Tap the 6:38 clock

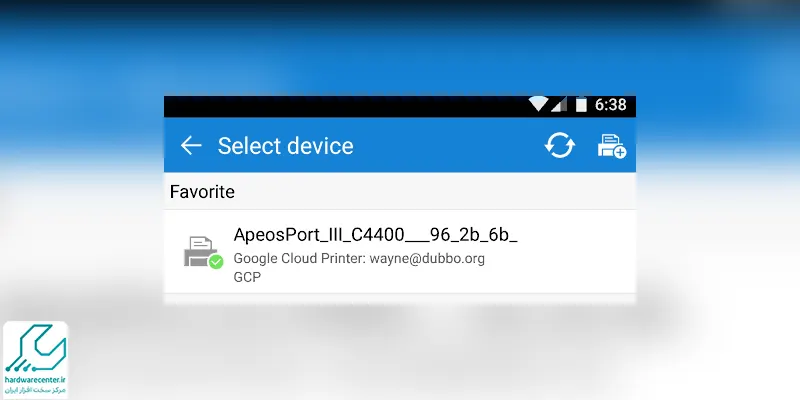pos(610,105)
